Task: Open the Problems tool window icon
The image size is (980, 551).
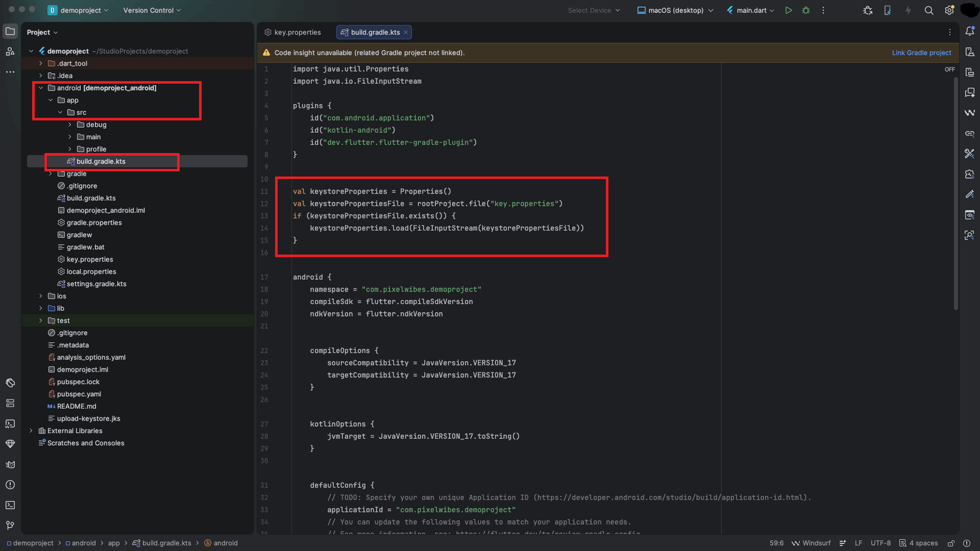Action: pos(10,485)
